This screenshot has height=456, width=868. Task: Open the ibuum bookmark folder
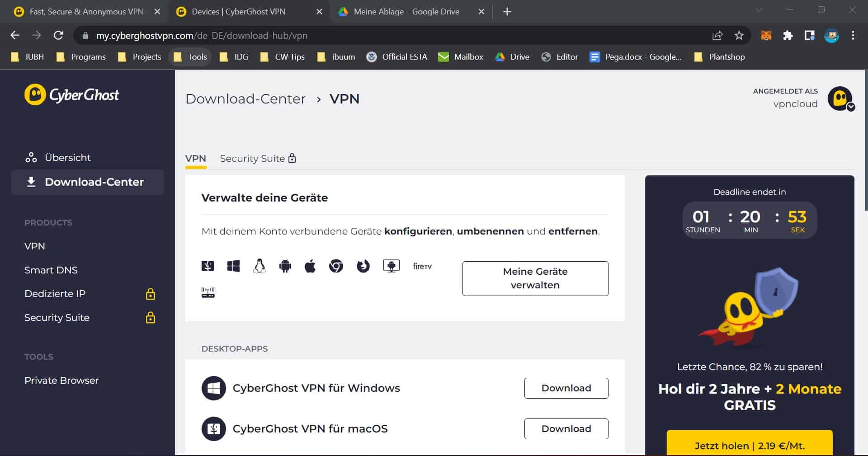[336, 57]
